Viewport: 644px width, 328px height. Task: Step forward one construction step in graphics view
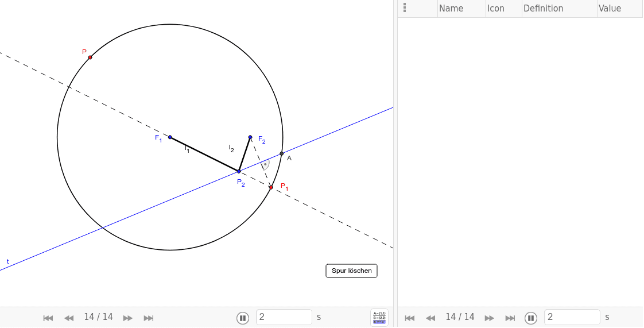[128, 318]
